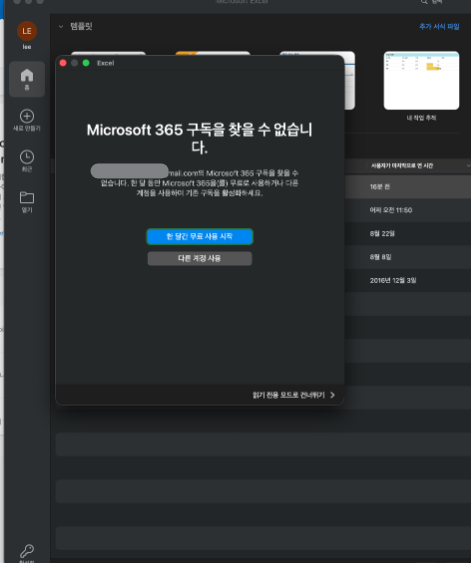Click the key license icon
Image resolution: width=471 pixels, height=563 pixels.
[x=27, y=551]
